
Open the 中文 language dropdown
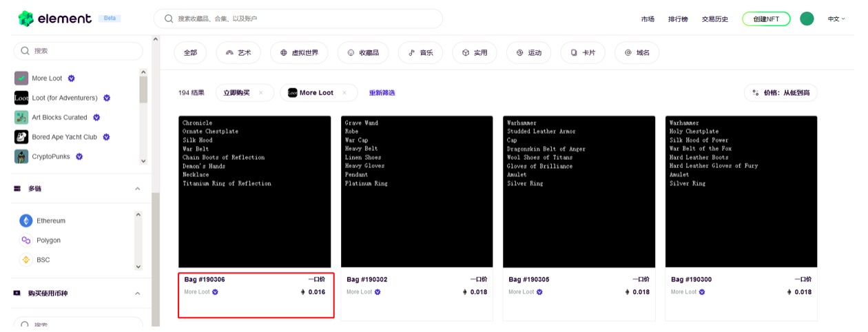pyautogui.click(x=836, y=19)
